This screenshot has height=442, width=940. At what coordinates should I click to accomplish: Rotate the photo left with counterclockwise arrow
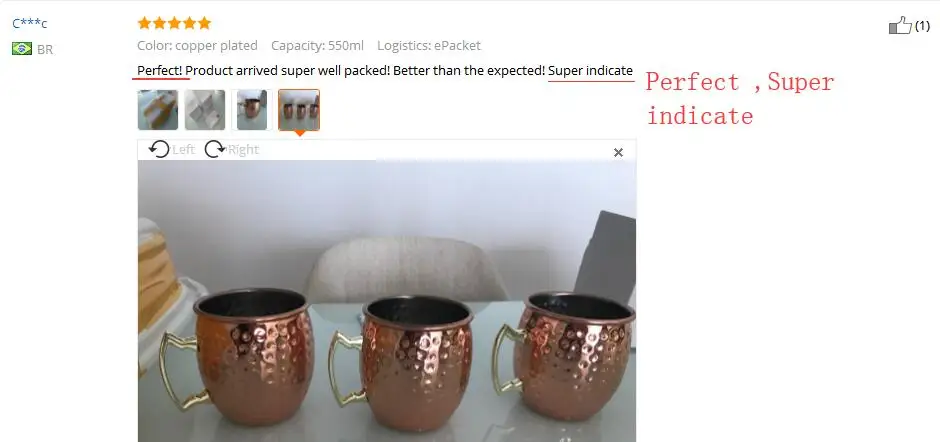[159, 149]
